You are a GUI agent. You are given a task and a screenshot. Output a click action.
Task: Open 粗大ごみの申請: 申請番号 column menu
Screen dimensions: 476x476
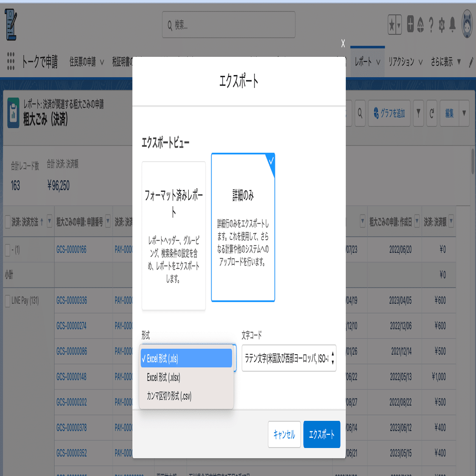(x=108, y=221)
